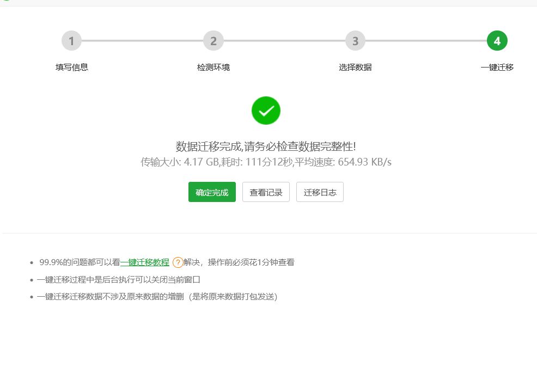
Task: Open the 迁移日志 view
Action: (x=319, y=192)
